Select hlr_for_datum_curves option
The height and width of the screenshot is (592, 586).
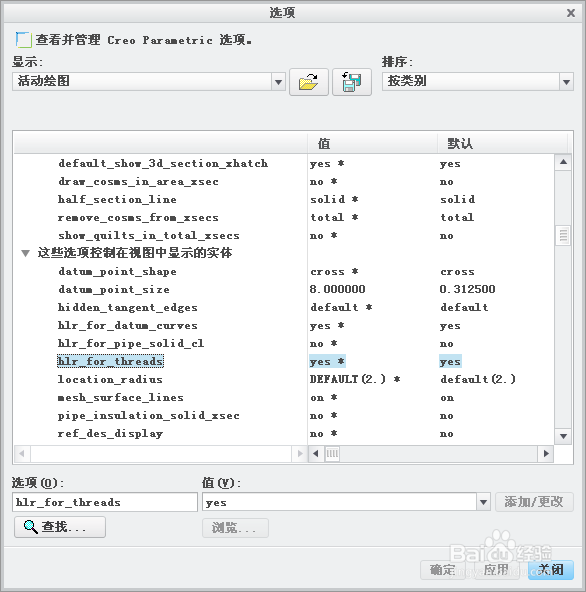(128, 325)
